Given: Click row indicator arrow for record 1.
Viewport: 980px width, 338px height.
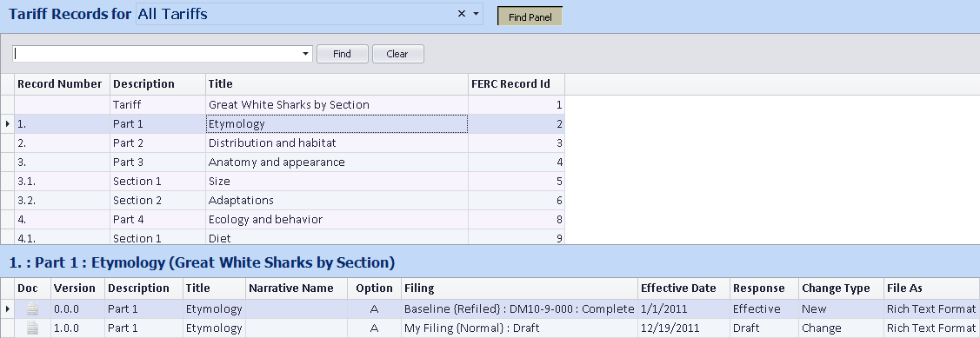Looking at the screenshot, I should [8, 123].
